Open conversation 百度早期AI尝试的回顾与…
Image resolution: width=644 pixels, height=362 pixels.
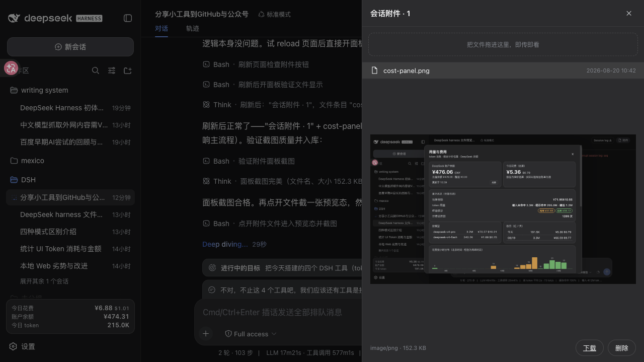click(70, 142)
